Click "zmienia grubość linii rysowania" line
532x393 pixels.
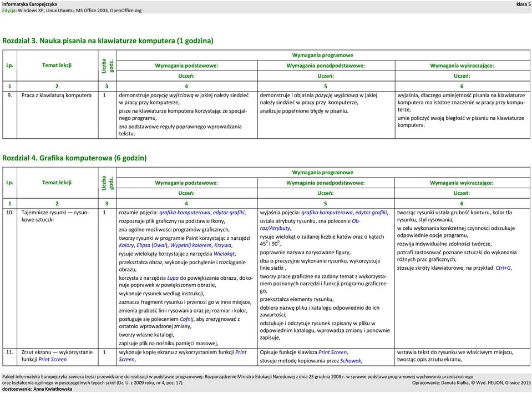(183, 310)
